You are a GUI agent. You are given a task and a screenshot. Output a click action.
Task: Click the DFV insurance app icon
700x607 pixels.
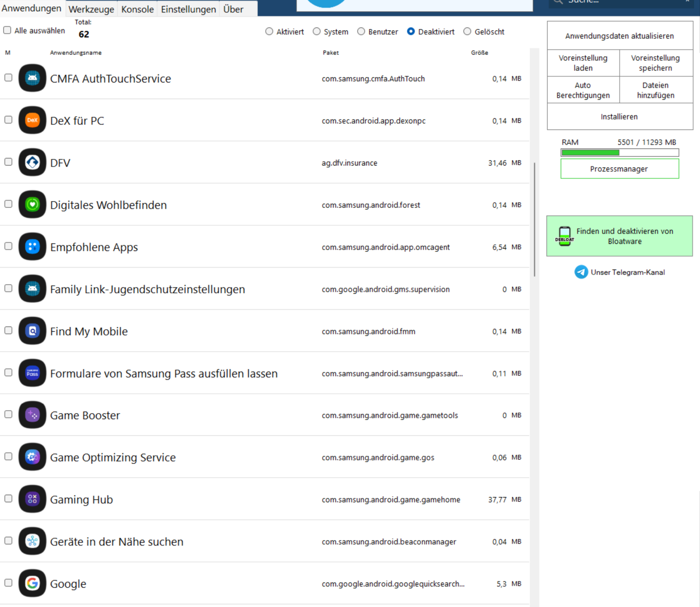(32, 162)
